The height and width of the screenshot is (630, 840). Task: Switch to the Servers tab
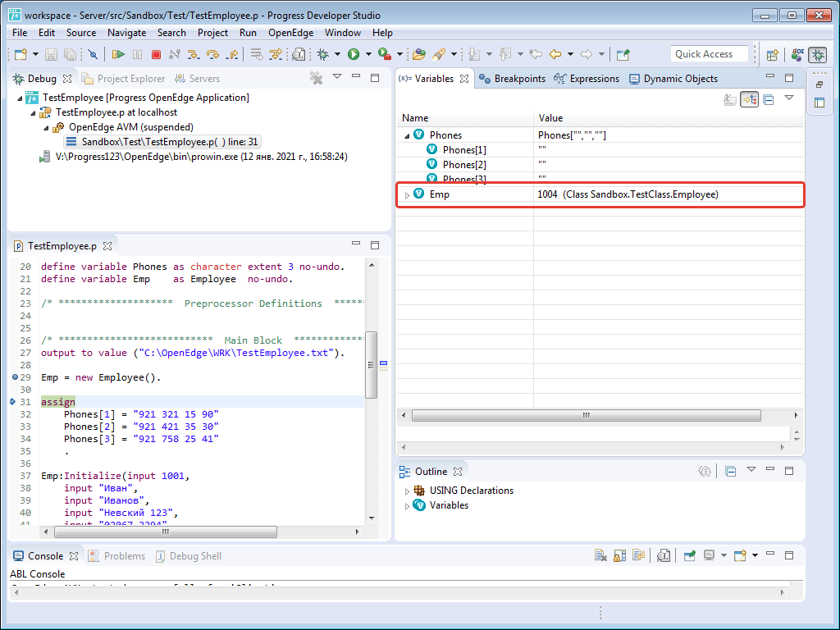[x=197, y=79]
